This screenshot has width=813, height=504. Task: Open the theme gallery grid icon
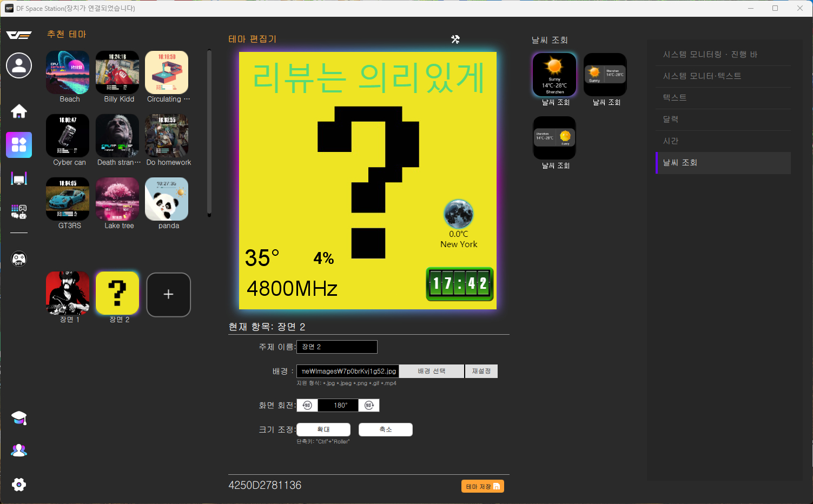pos(19,145)
